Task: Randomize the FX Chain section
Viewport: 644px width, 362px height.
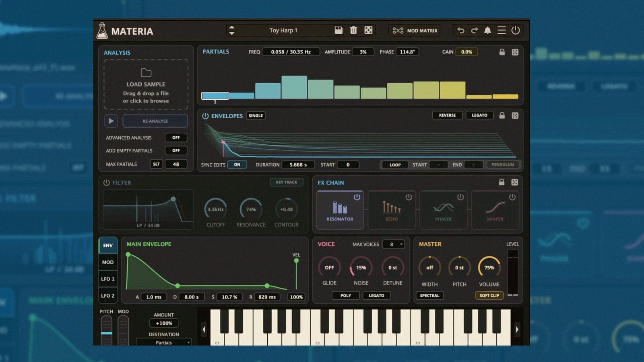Action: [x=515, y=182]
